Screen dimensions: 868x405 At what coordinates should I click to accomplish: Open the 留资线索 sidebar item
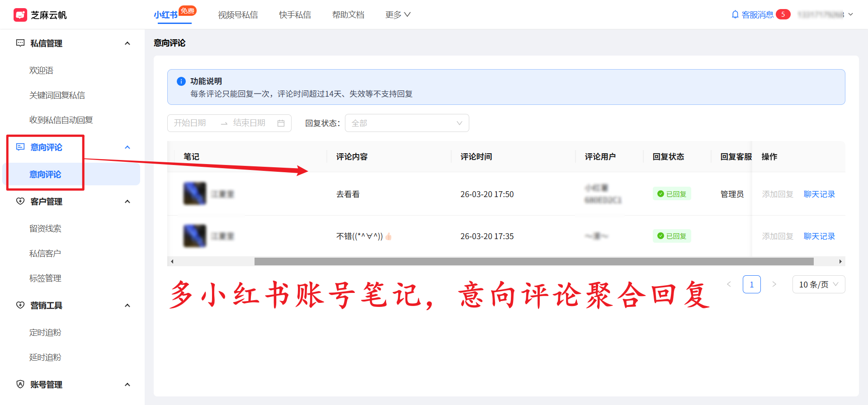(45, 229)
